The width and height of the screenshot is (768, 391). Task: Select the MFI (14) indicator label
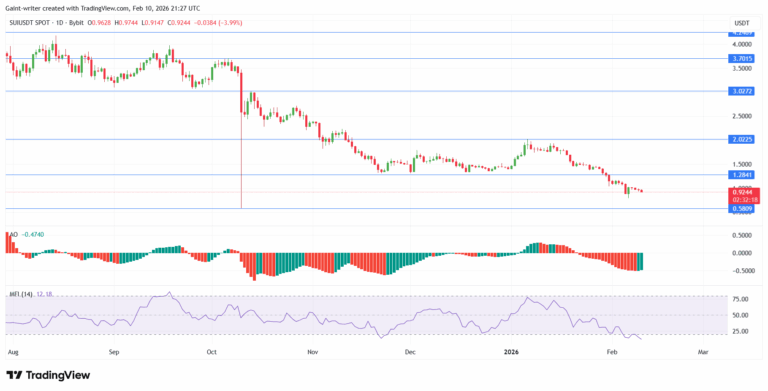22,294
